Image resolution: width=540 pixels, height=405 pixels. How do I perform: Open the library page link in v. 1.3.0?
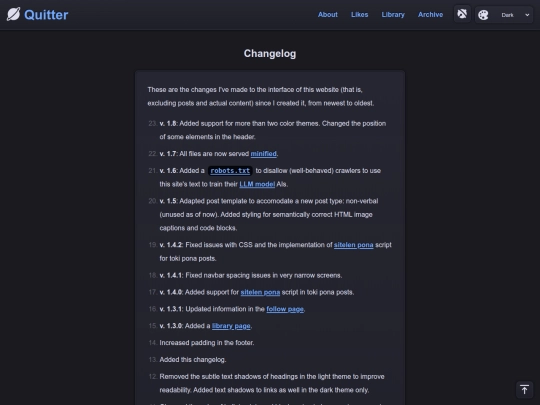(x=231, y=326)
